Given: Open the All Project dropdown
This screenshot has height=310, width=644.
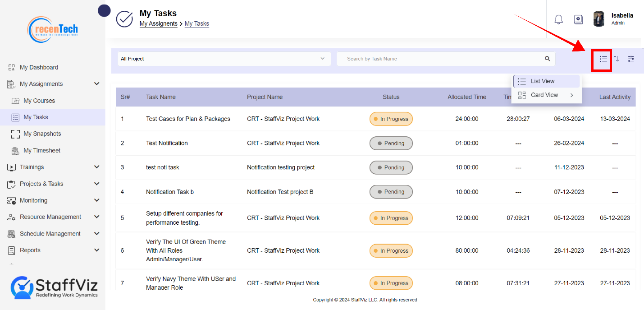Looking at the screenshot, I should 224,59.
